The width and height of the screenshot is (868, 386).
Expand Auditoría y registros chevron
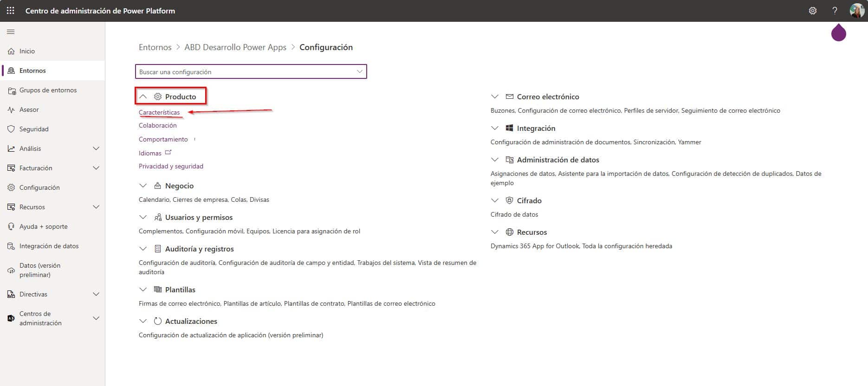pyautogui.click(x=143, y=249)
